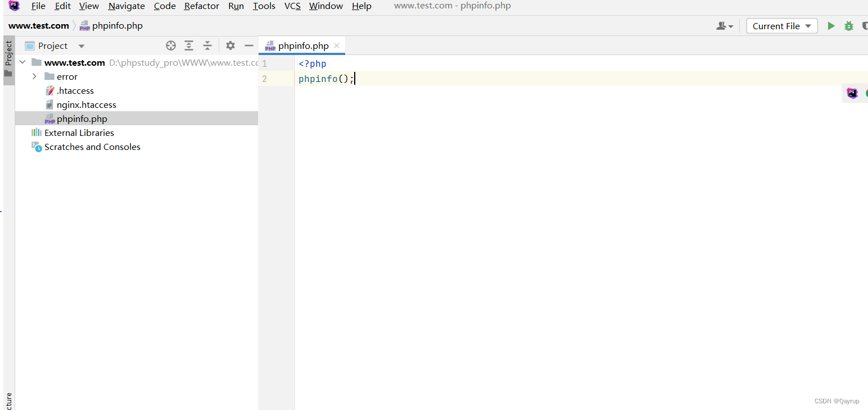868x410 pixels.
Task: Select the .htaccess file
Action: 137,90
